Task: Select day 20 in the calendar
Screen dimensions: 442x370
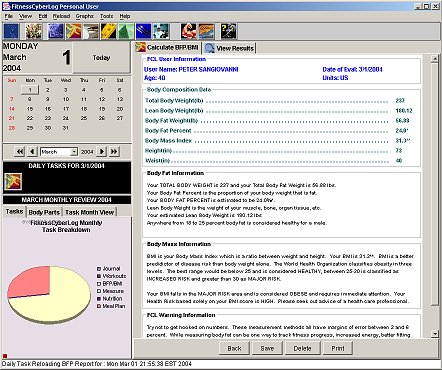Action: click(120, 109)
